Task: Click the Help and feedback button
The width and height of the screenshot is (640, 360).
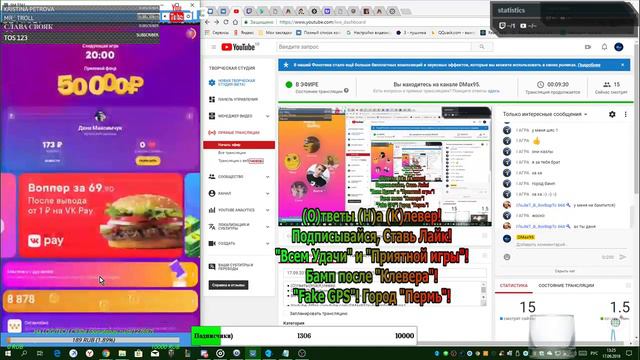Action: 228,285
